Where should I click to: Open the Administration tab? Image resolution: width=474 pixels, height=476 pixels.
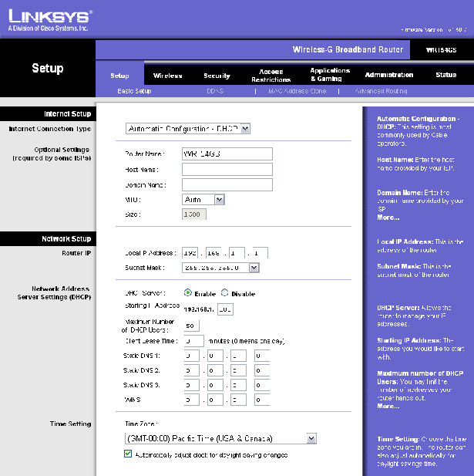point(389,75)
